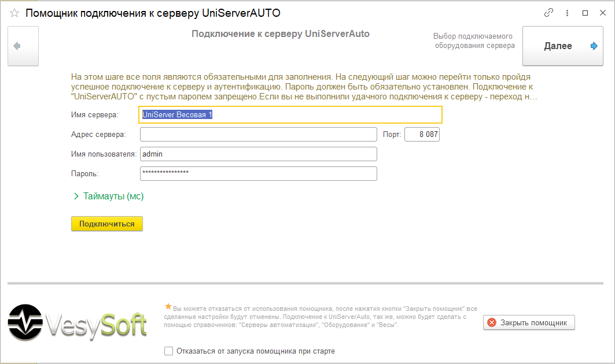615x364 pixels.
Task: Close the window using the title bar X
Action: [x=602, y=13]
